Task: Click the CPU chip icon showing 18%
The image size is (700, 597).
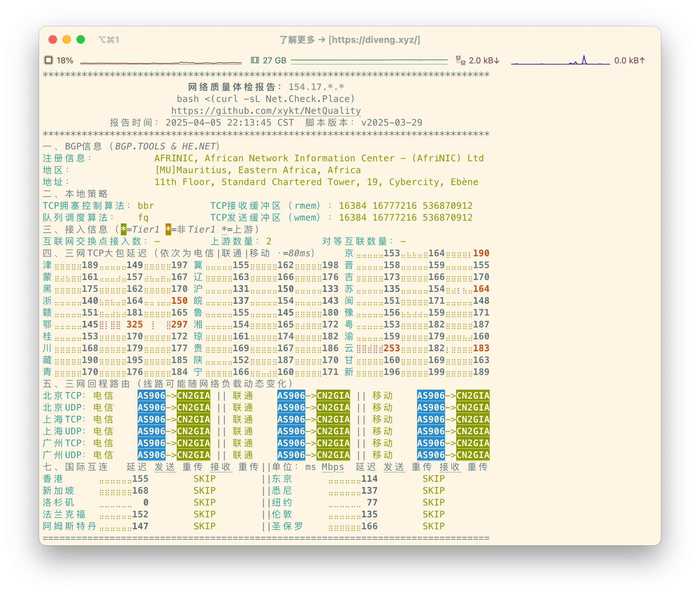Action: point(48,60)
